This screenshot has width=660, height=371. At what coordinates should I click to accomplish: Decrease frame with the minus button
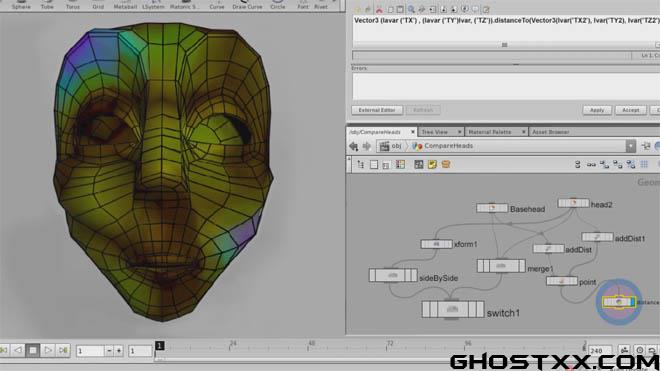click(x=109, y=351)
